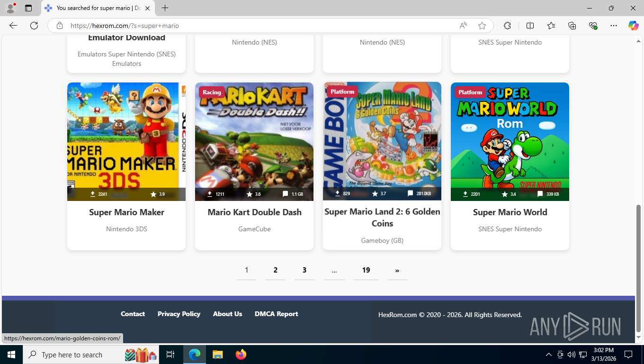Go to next page arrow »
The width and height of the screenshot is (644, 364).
(x=397, y=270)
